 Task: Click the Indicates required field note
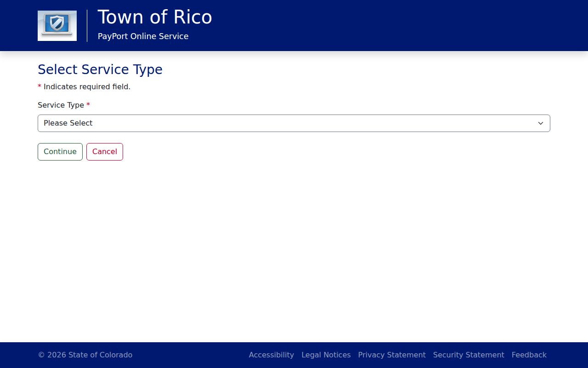tap(84, 87)
